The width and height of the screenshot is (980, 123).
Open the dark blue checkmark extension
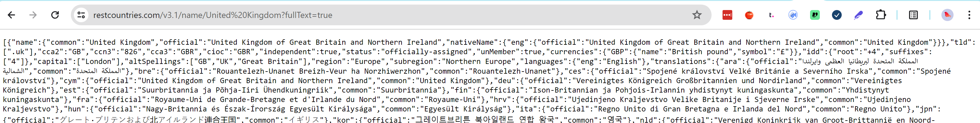pyautogui.click(x=837, y=15)
